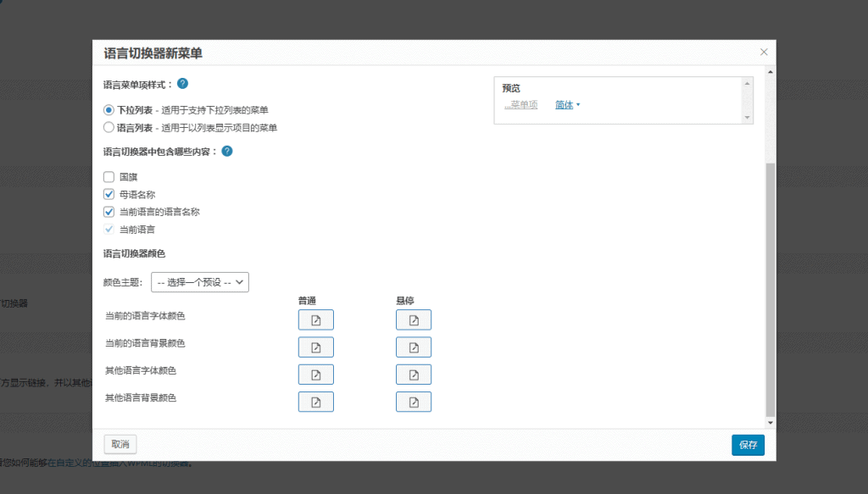Pick normal color for 当前的语言字体颜色

pos(315,319)
